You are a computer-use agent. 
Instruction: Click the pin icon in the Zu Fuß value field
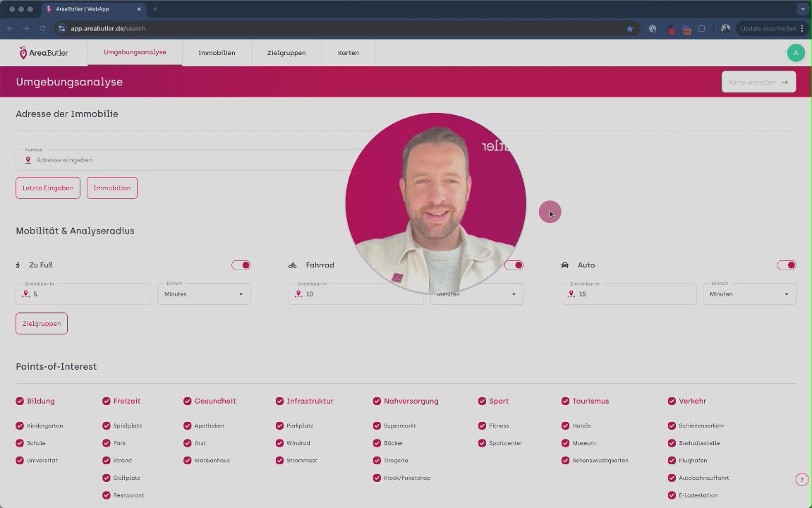click(26, 294)
